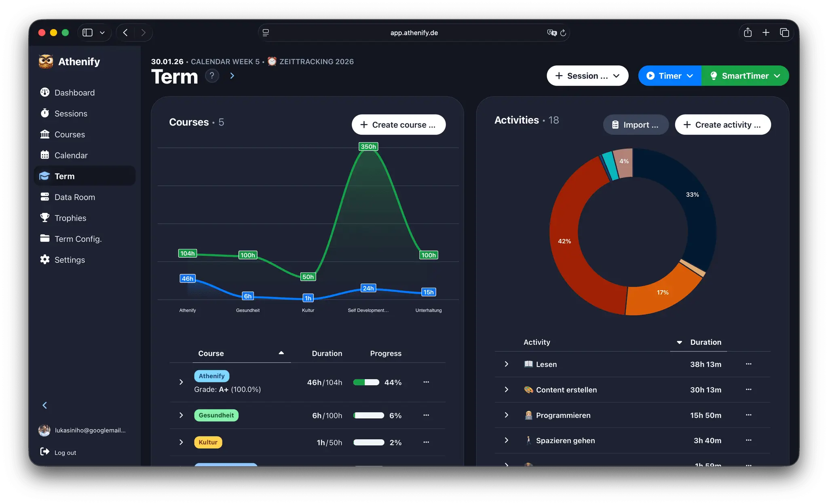
Task: Click the chevron right of Term title
Action: coord(232,76)
